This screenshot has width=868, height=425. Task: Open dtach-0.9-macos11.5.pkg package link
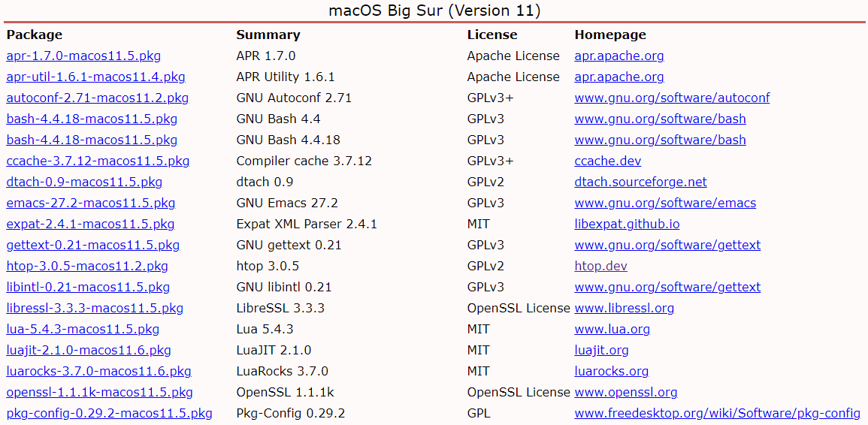(84, 182)
